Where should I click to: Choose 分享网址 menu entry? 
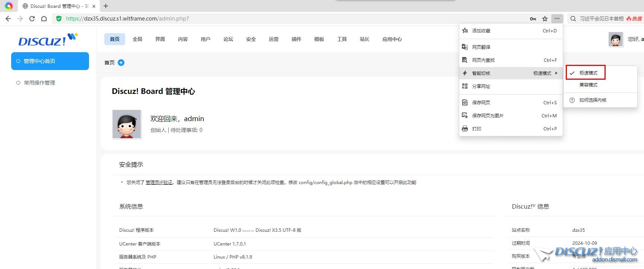[x=511, y=86]
